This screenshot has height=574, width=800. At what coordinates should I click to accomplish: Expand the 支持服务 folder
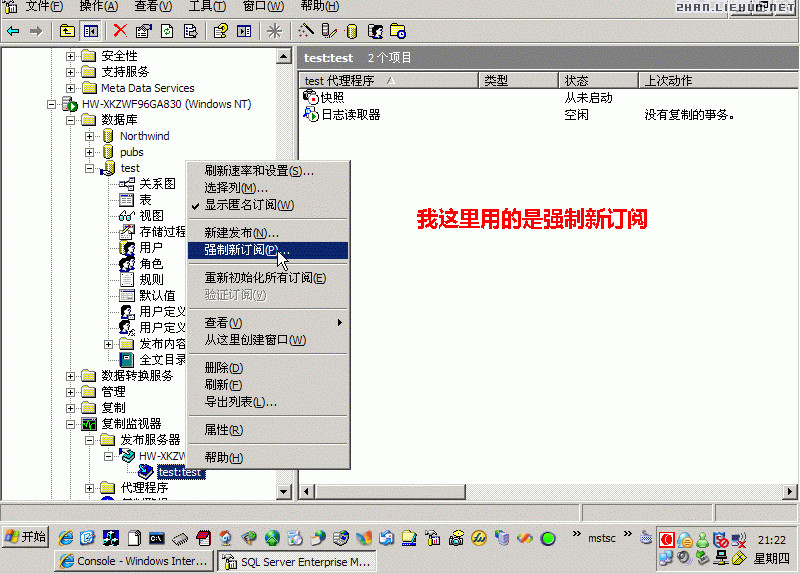[x=70, y=72]
